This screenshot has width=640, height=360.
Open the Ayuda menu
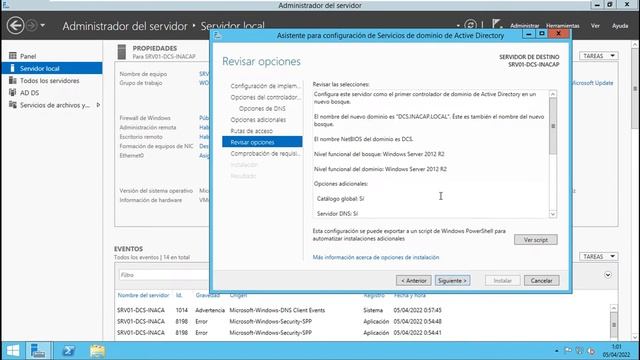[x=620, y=26]
